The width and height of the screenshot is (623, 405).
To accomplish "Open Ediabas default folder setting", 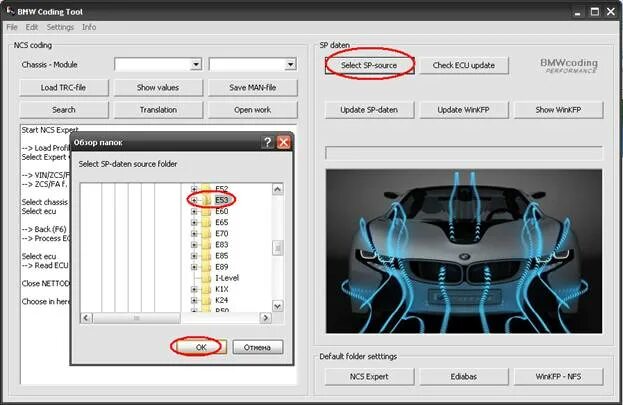I will [x=464, y=376].
